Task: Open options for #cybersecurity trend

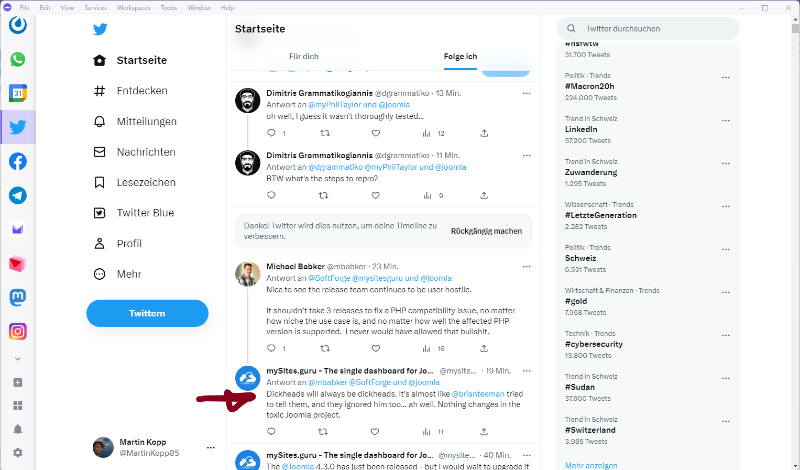Action: 726,336
